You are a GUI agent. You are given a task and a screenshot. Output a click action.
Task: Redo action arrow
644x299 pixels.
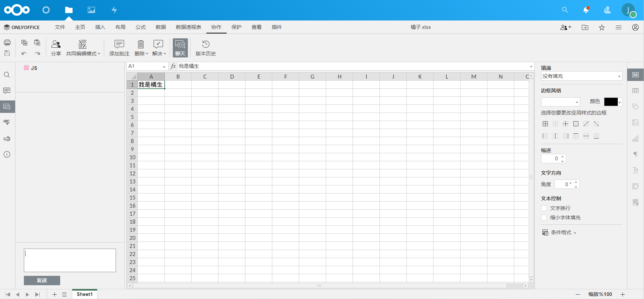(37, 53)
